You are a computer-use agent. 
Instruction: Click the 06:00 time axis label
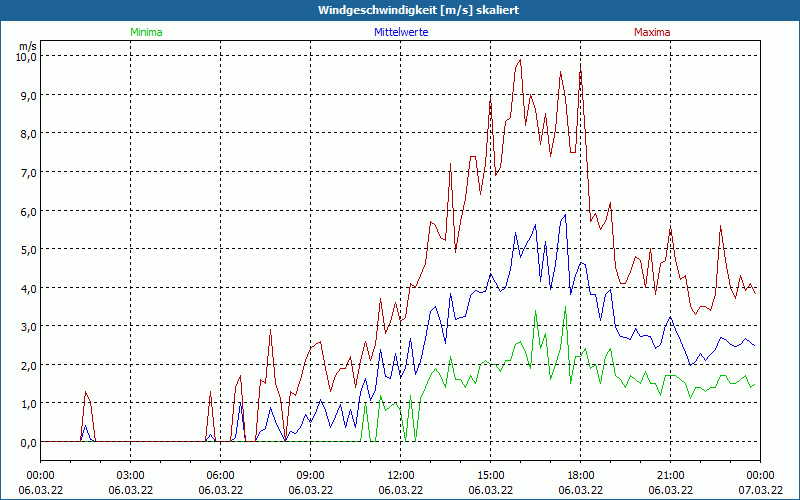[221, 475]
